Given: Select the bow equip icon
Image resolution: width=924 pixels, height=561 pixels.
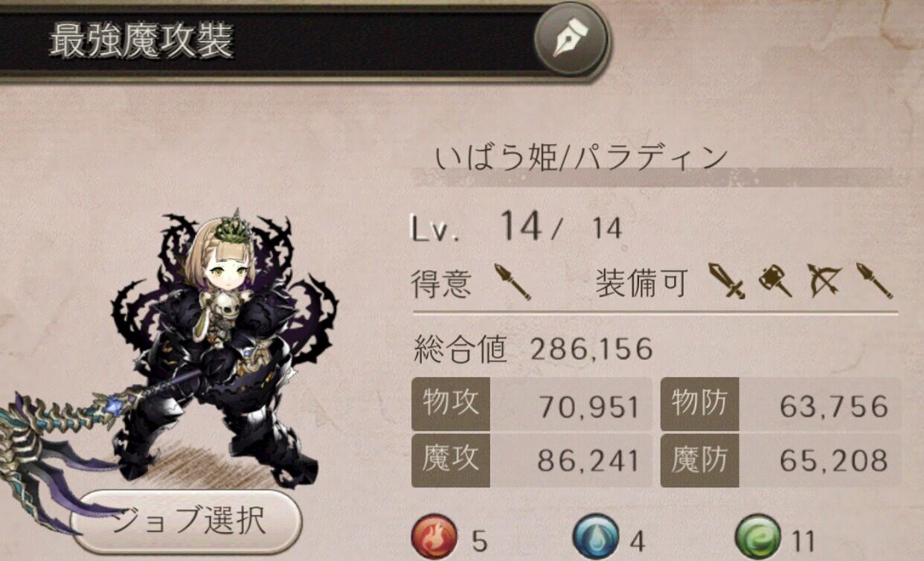Looking at the screenshot, I should [x=824, y=282].
